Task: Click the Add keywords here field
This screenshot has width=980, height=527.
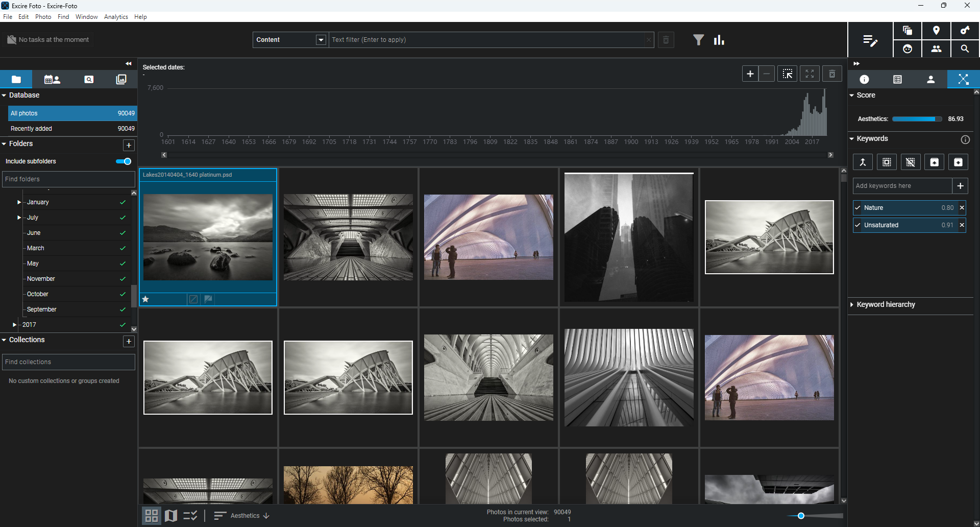Action: pyautogui.click(x=902, y=186)
